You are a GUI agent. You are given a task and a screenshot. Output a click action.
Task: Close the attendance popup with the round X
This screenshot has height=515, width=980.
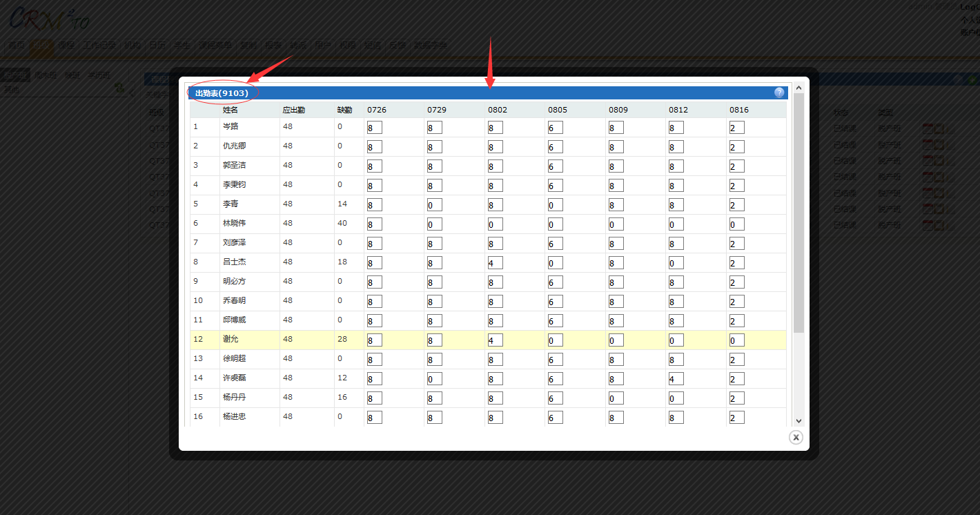click(796, 437)
